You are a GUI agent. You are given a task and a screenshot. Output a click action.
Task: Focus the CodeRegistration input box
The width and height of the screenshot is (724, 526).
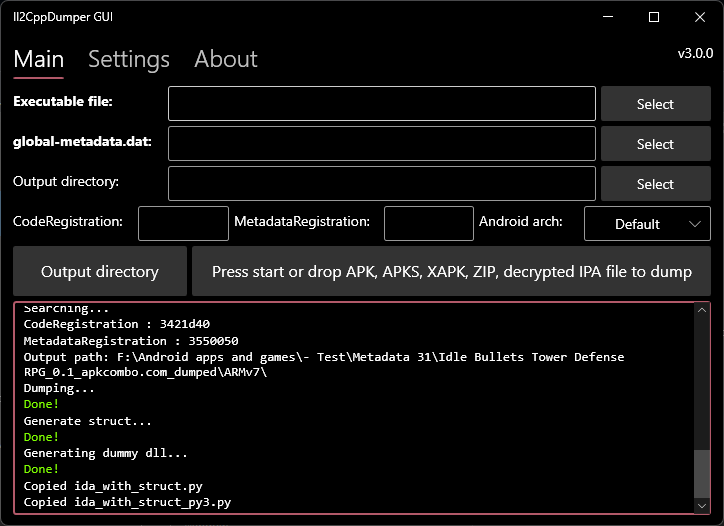point(183,224)
